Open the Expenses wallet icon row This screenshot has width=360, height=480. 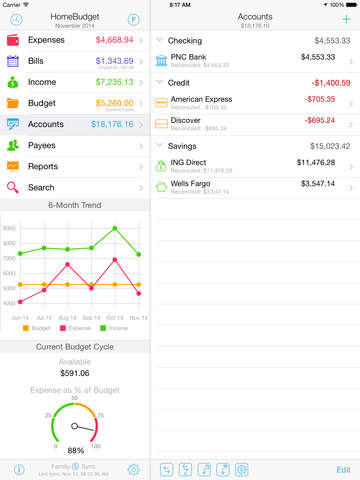point(13,40)
